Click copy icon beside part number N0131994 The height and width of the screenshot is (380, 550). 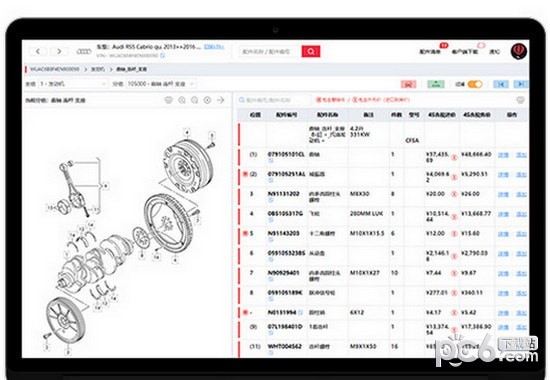pyautogui.click(x=301, y=312)
